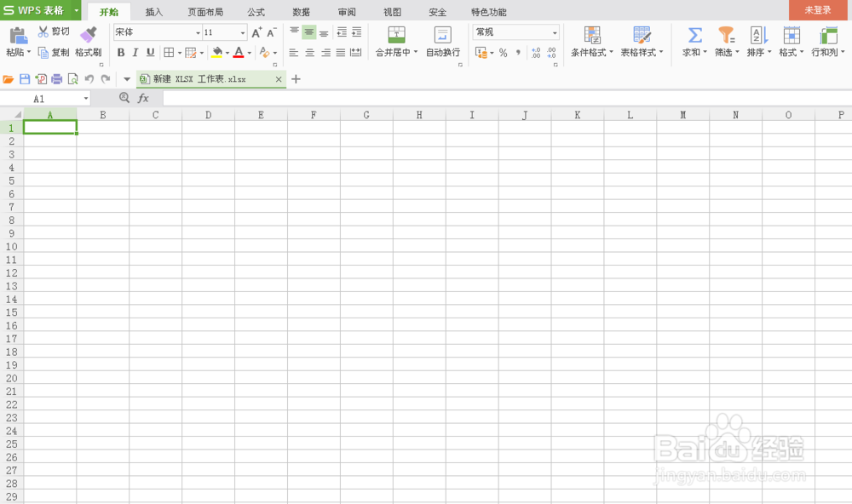Click the AutoSum (求和) sigma icon
Image resolution: width=852 pixels, height=504 pixels.
pos(695,35)
